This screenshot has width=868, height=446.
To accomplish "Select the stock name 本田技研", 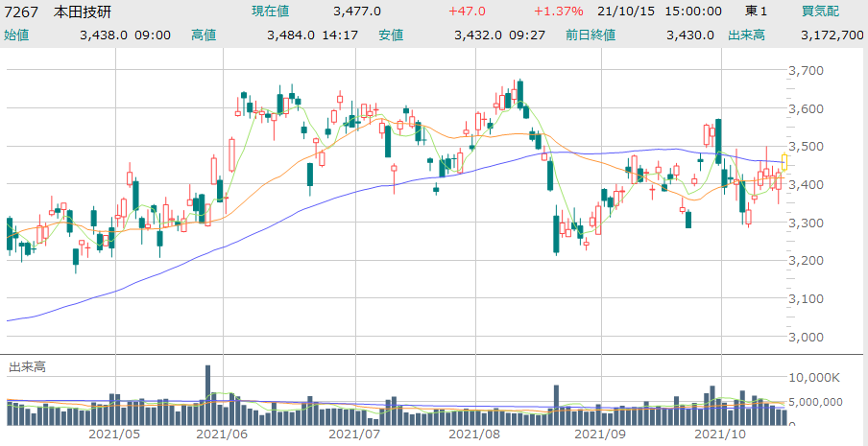I will (x=82, y=12).
